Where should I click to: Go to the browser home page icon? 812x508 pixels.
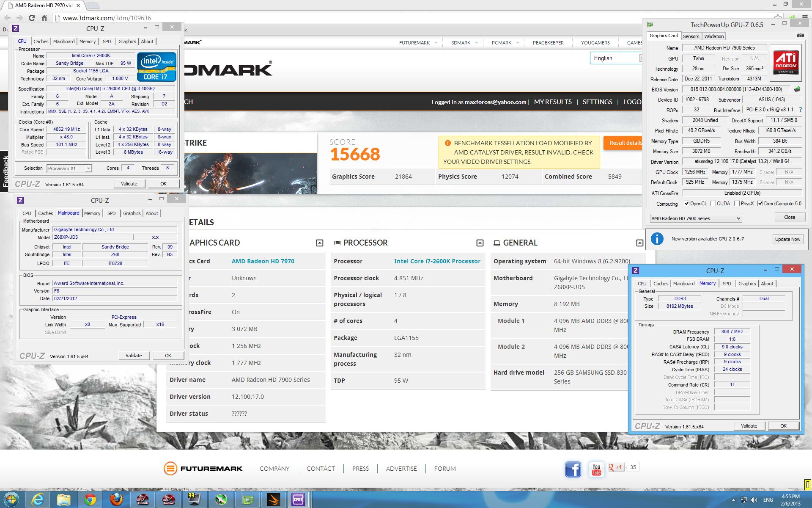tap(44, 18)
